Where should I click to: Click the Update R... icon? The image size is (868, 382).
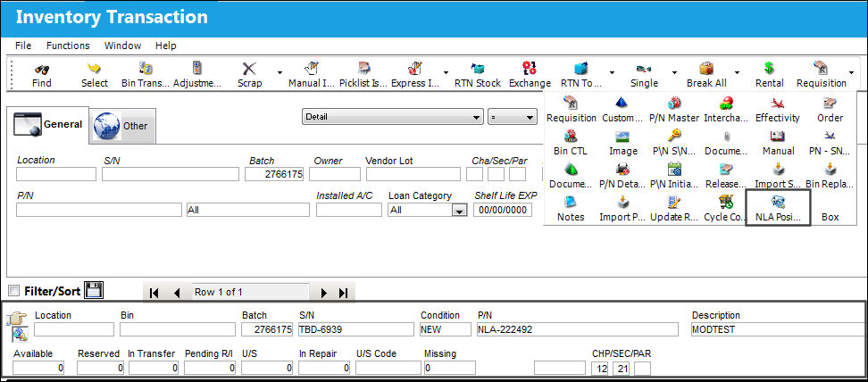pyautogui.click(x=674, y=203)
